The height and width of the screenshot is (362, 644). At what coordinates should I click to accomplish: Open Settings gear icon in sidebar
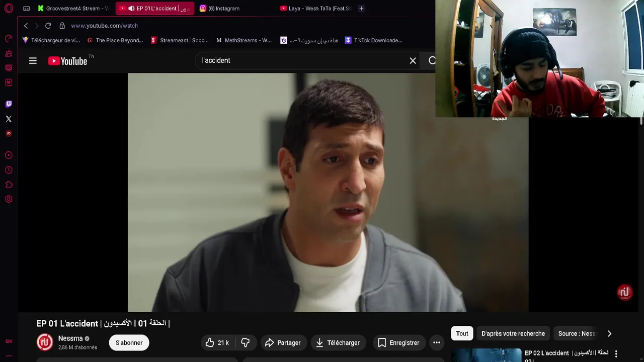9,199
